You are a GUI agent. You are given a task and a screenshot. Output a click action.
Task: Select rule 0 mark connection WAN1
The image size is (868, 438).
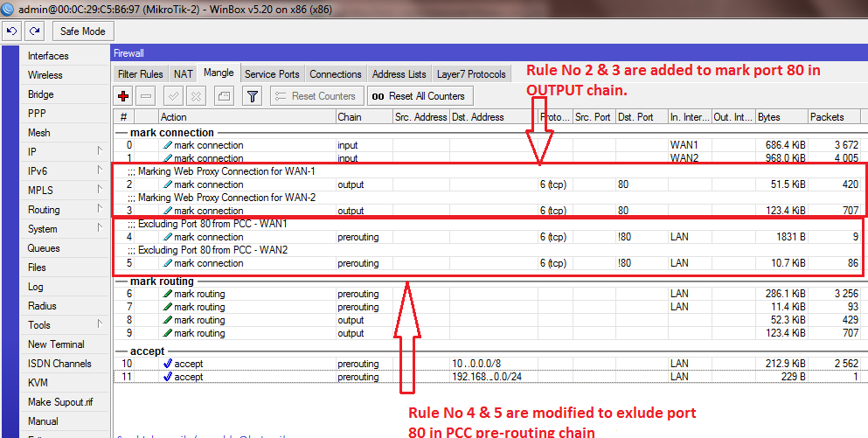click(489, 145)
